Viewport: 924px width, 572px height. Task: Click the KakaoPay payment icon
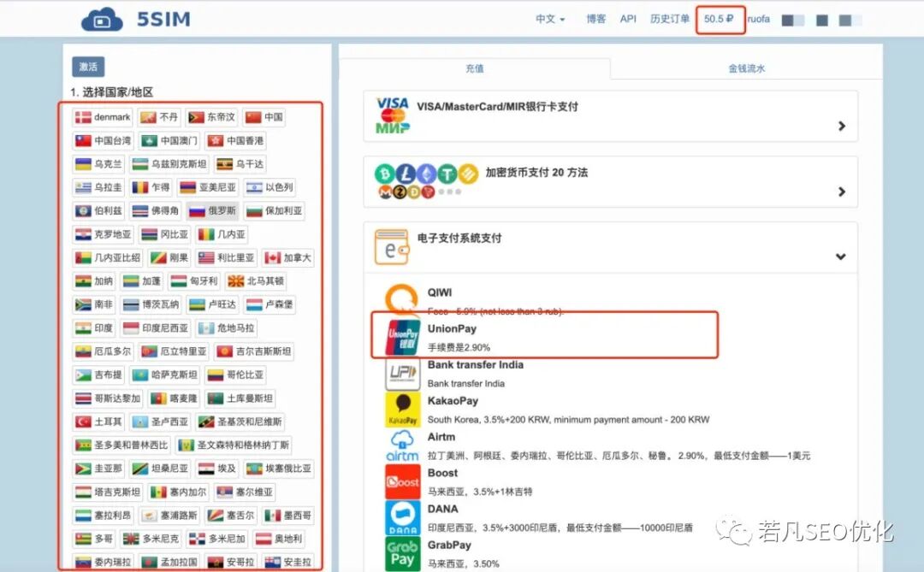click(x=402, y=408)
